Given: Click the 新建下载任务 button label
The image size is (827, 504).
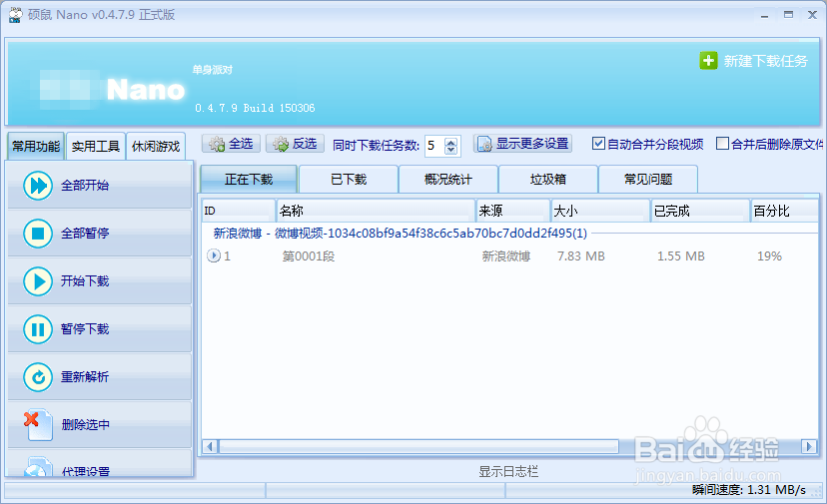Looking at the screenshot, I should 765,61.
